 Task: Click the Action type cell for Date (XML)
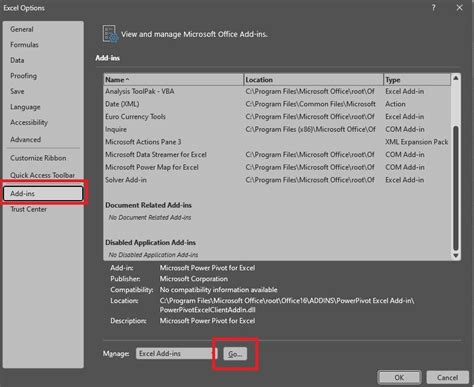[395, 104]
